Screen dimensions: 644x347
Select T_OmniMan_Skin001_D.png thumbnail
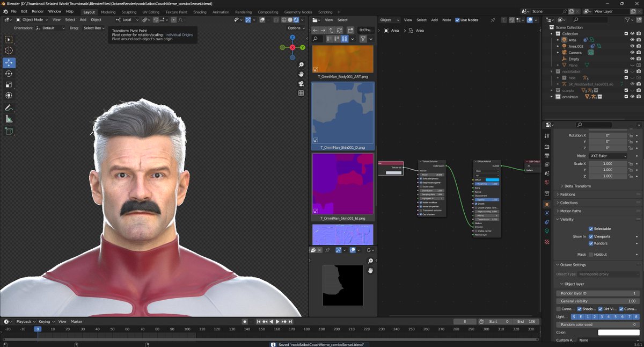click(x=343, y=116)
